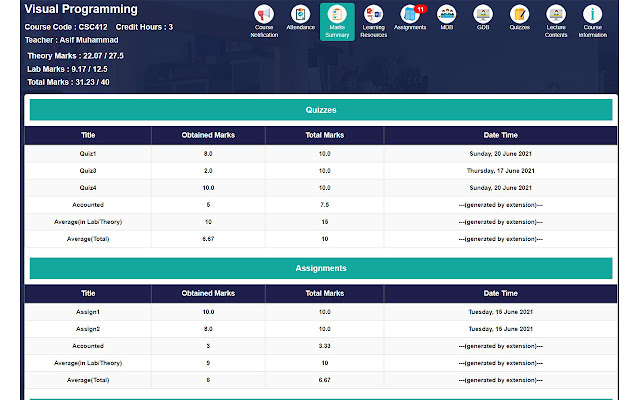The height and width of the screenshot is (400, 640).
Task: Open the Assignments icon
Action: [x=410, y=15]
